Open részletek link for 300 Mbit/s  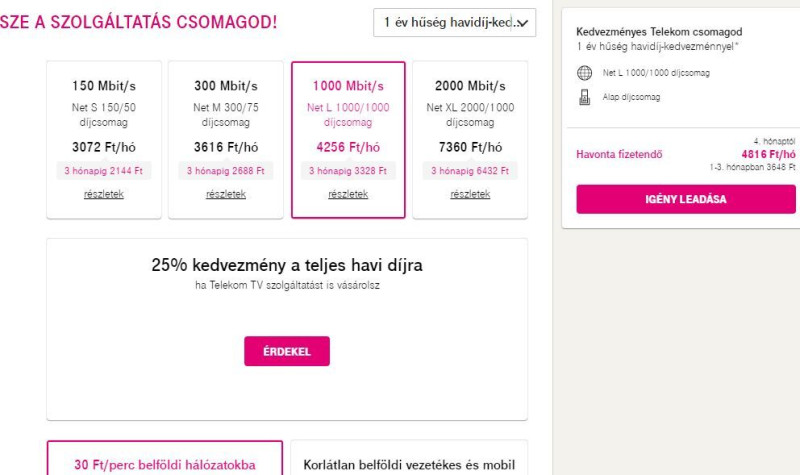[226, 194]
